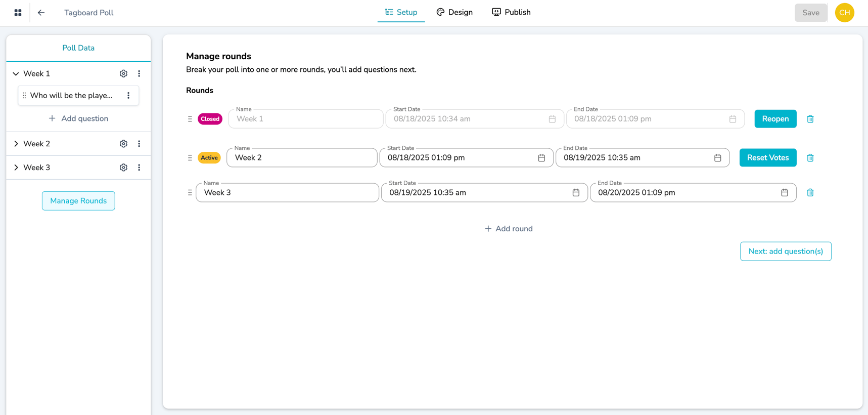Click the Week 1 round drag handle

[x=190, y=119]
